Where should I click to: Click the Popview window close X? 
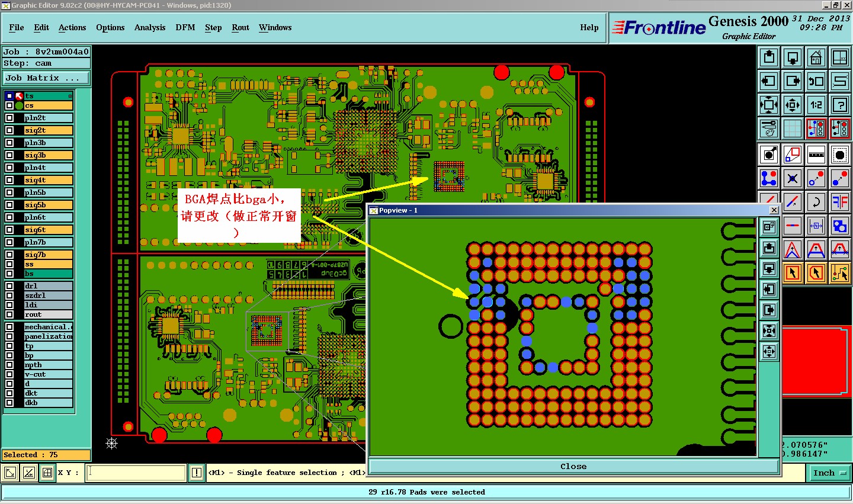coord(774,210)
